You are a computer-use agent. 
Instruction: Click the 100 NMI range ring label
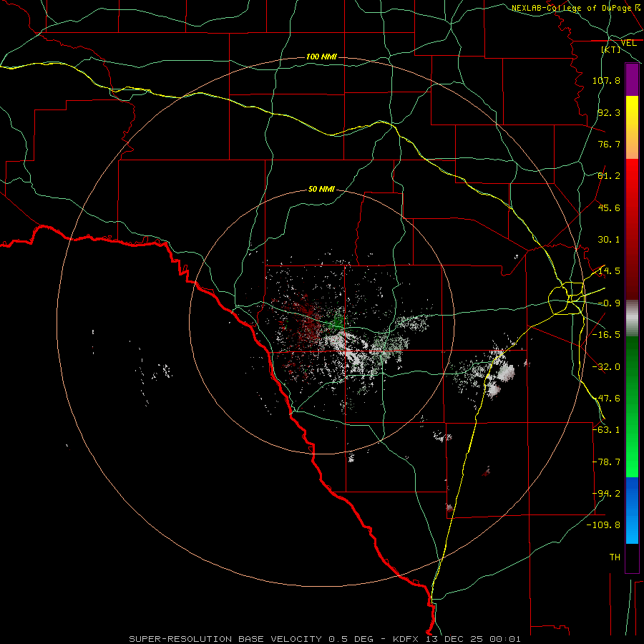pos(321,57)
